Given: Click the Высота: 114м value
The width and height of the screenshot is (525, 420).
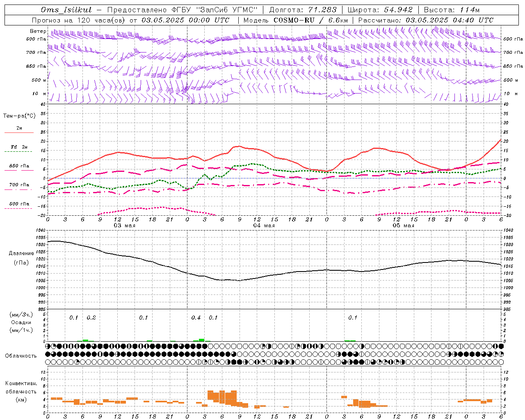Looking at the screenshot, I should pos(452,10).
